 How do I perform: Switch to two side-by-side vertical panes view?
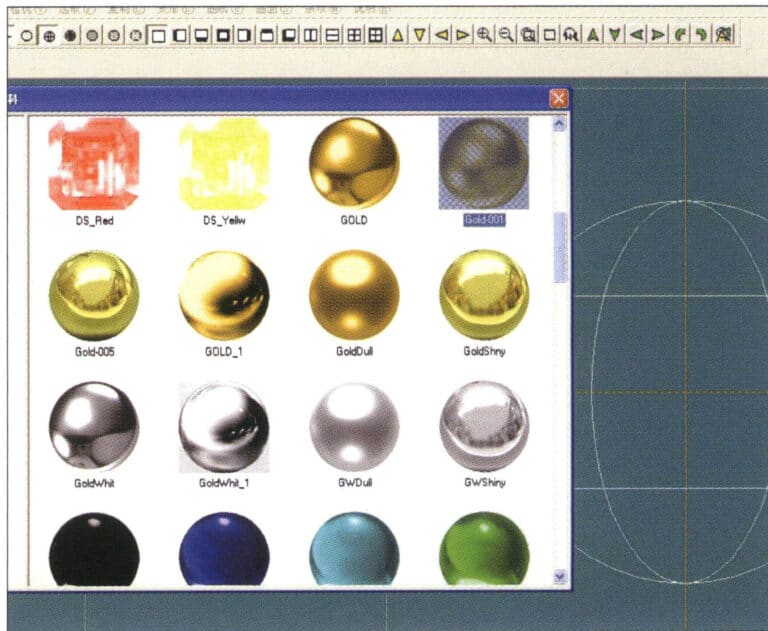pyautogui.click(x=311, y=35)
